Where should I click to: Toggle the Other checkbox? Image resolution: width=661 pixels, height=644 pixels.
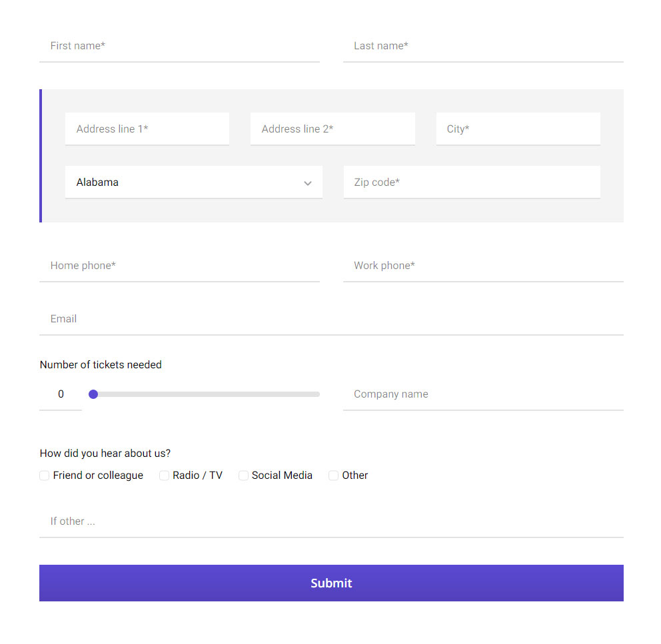[333, 476]
